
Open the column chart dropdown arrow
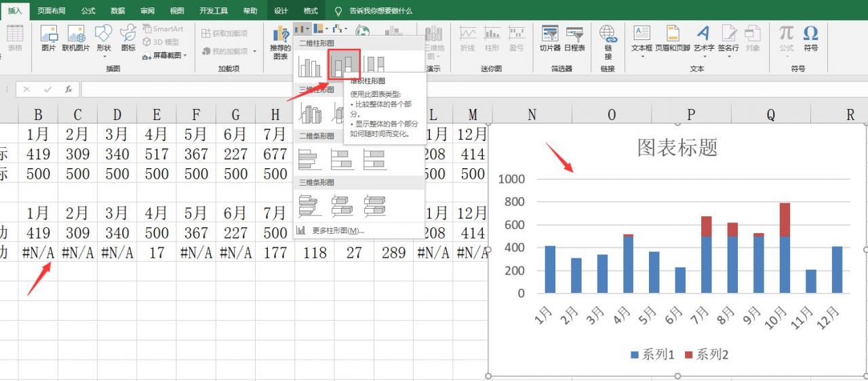click(308, 29)
